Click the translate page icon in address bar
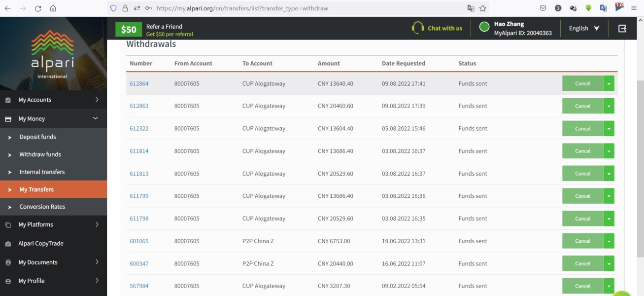 click(471, 8)
